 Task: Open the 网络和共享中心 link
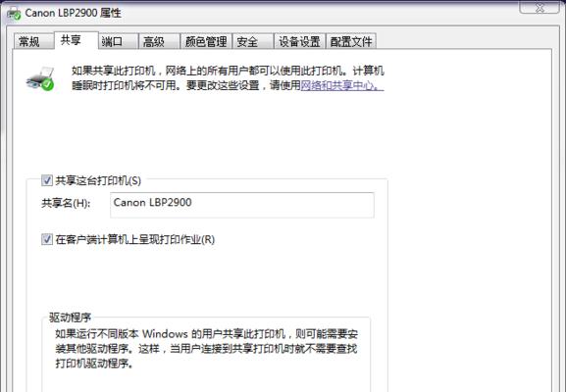click(x=341, y=85)
